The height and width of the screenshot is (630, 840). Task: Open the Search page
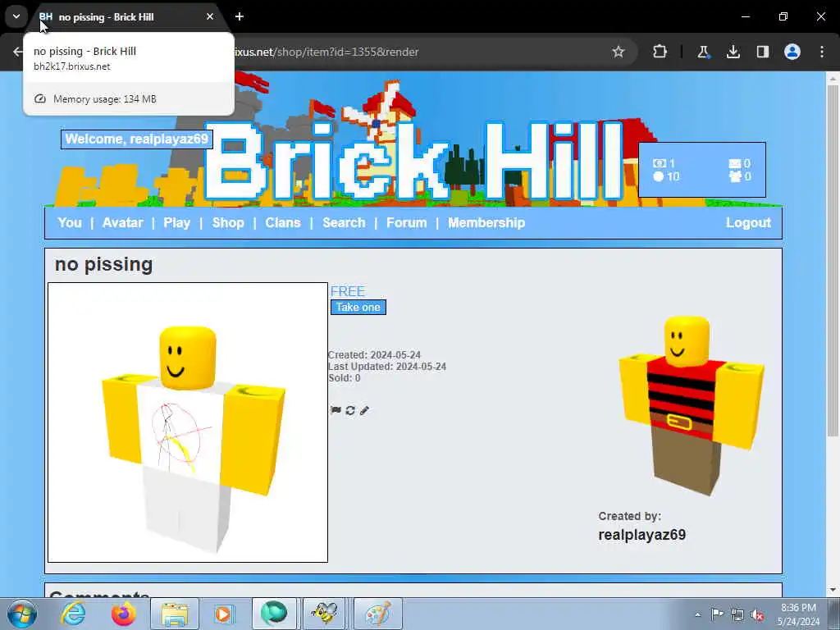click(x=344, y=222)
